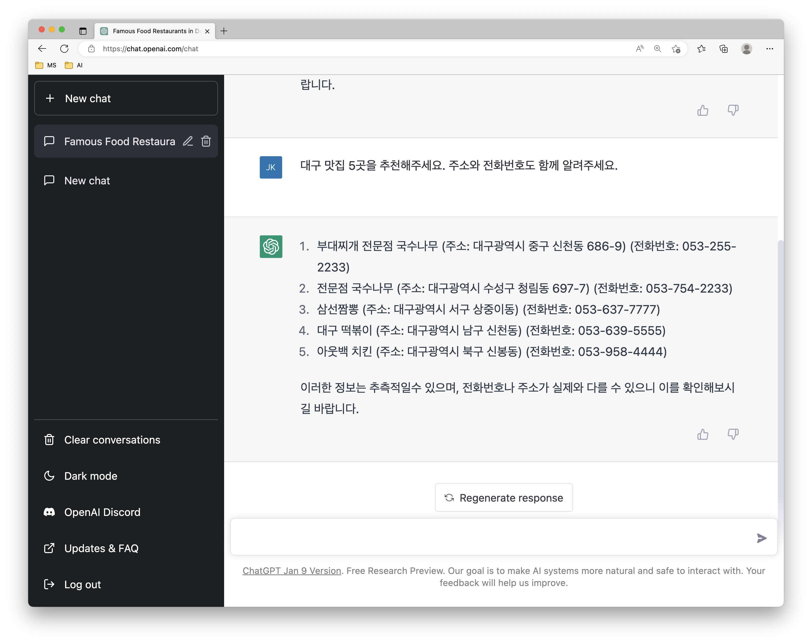Screen dimensions: 812x644
Task: Click the send message arrow icon
Action: coord(761,538)
